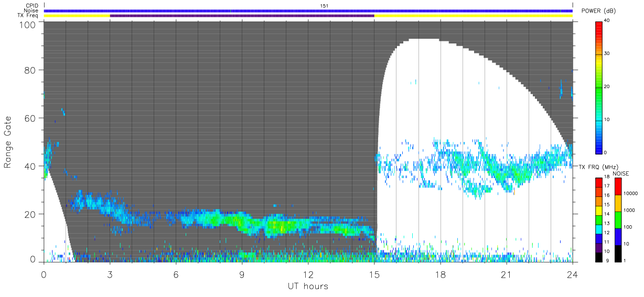This screenshot has width=644, height=297.
Task: Select the 'Range Gate' axis title
Action: (x=8, y=142)
